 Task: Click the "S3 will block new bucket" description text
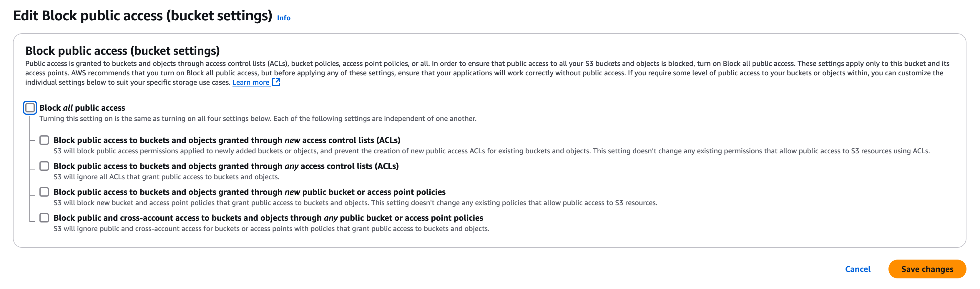point(355,203)
